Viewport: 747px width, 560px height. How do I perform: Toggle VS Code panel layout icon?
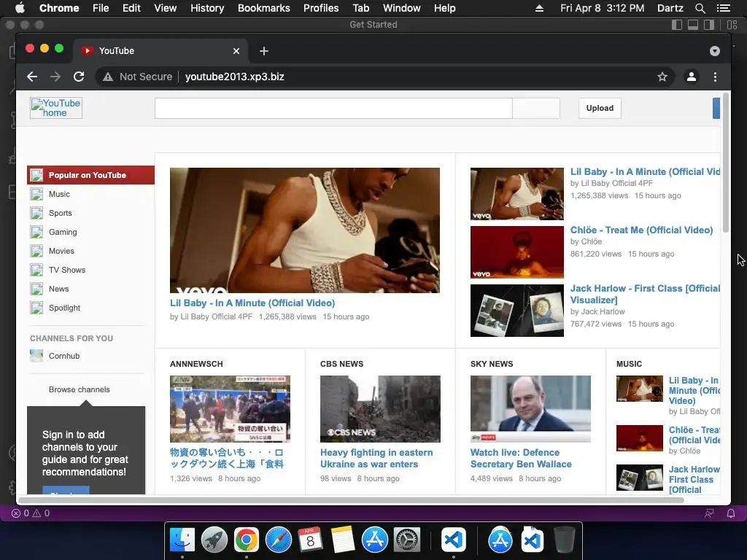point(693,25)
